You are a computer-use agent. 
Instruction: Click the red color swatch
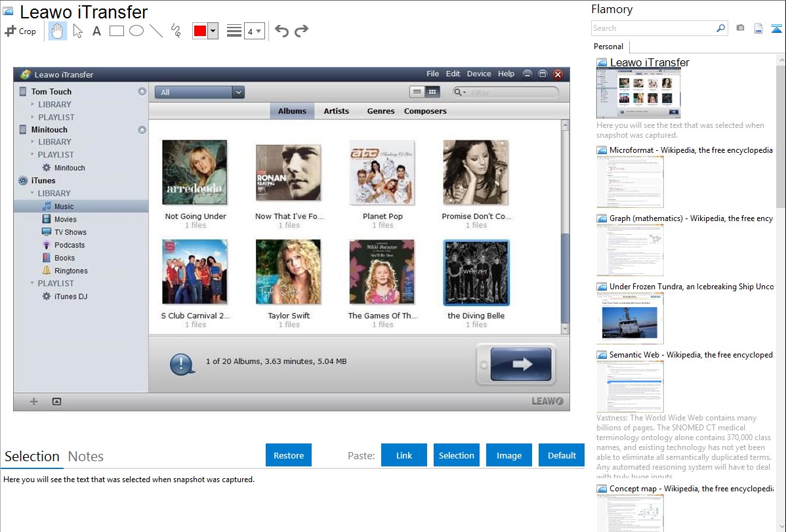point(200,31)
